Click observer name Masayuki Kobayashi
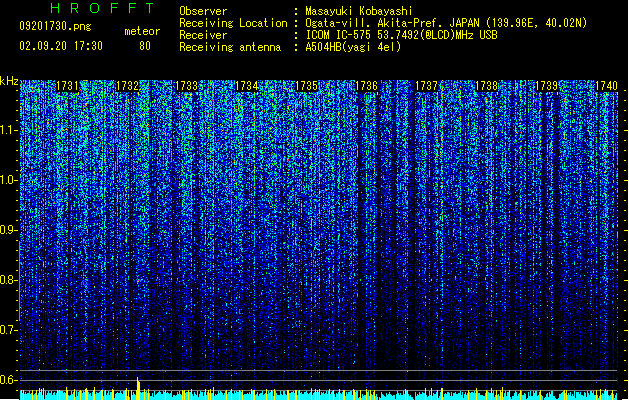629x400 pixels. 359,11
